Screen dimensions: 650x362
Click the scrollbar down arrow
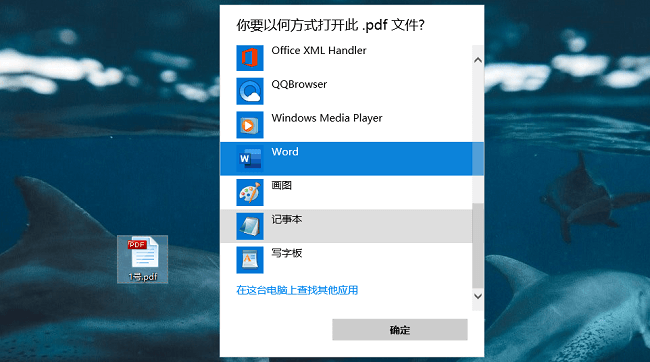click(x=478, y=296)
